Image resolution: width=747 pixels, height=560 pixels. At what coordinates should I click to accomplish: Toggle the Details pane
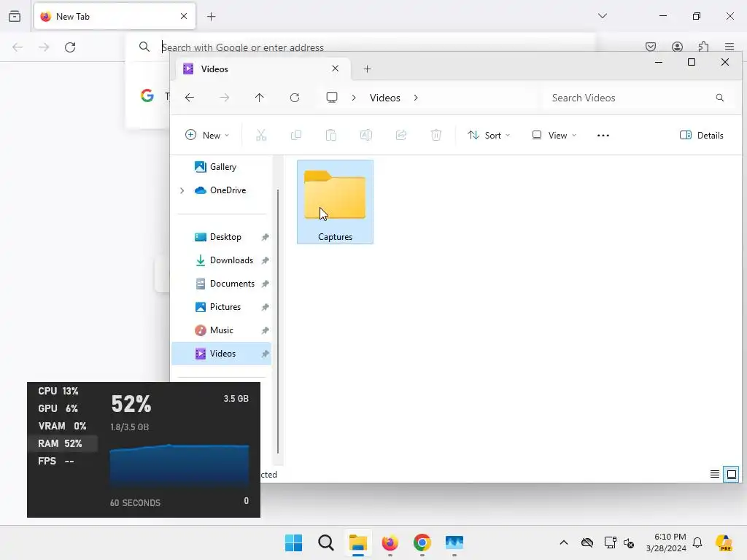701,135
